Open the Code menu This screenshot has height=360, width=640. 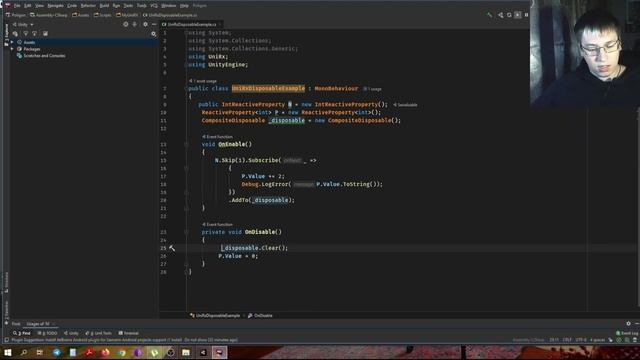click(72, 6)
